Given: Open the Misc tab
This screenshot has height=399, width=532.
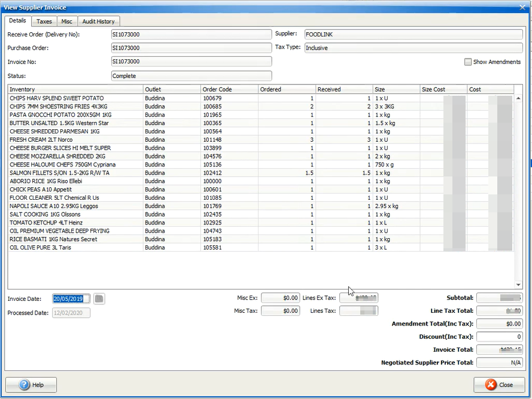Looking at the screenshot, I should [x=67, y=22].
